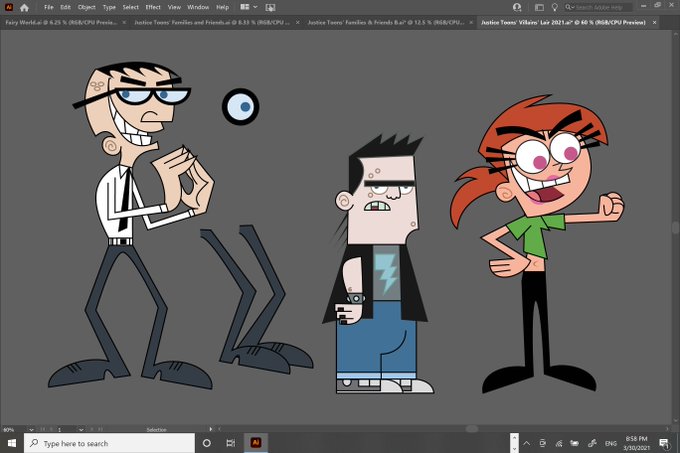Click the Illustrator taskbar app icon
680x453 pixels.
(x=256, y=443)
